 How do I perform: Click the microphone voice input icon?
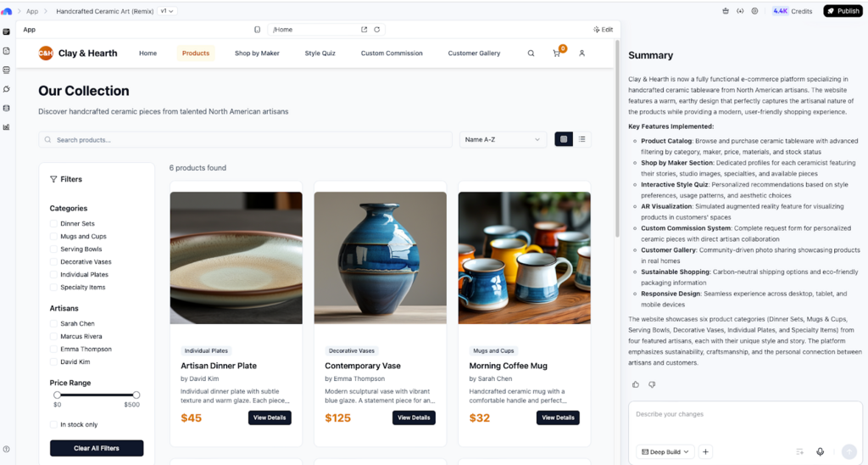click(x=820, y=451)
